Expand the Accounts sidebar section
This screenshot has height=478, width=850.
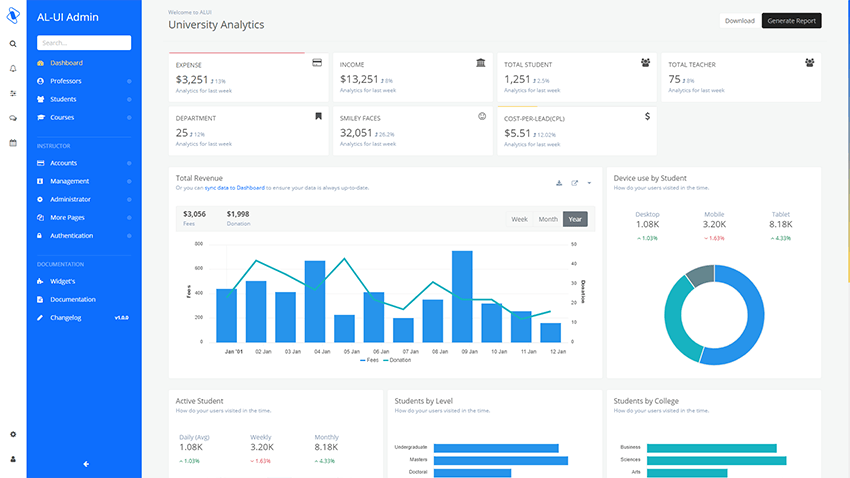[64, 163]
